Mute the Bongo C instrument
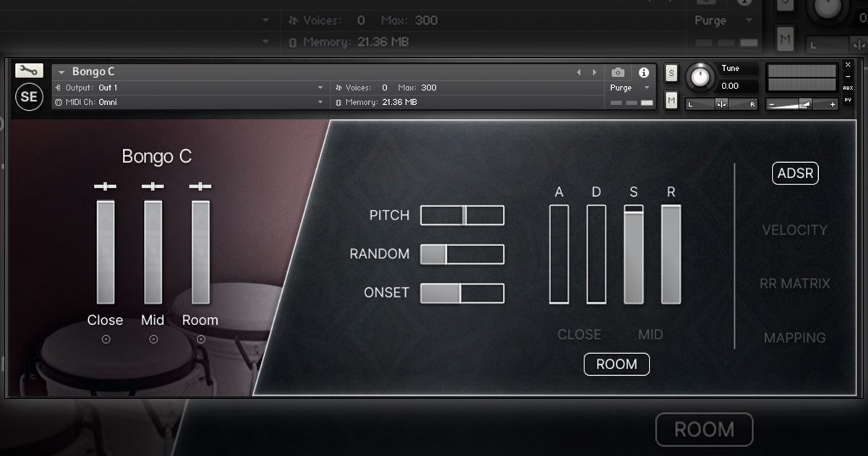 click(x=671, y=101)
